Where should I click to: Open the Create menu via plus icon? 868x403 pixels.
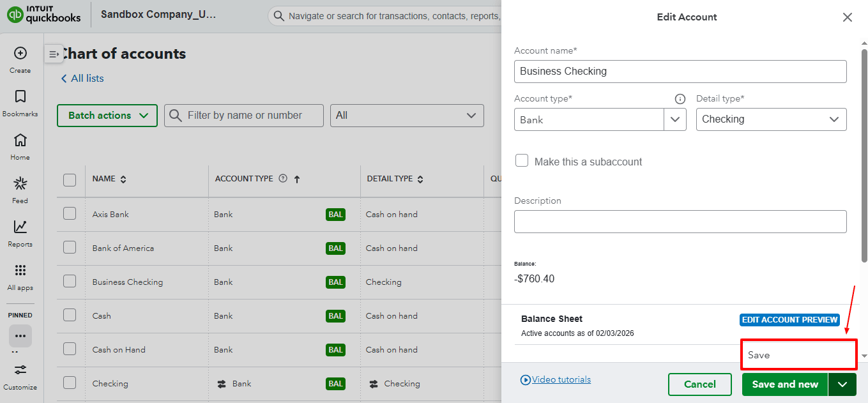(20, 54)
